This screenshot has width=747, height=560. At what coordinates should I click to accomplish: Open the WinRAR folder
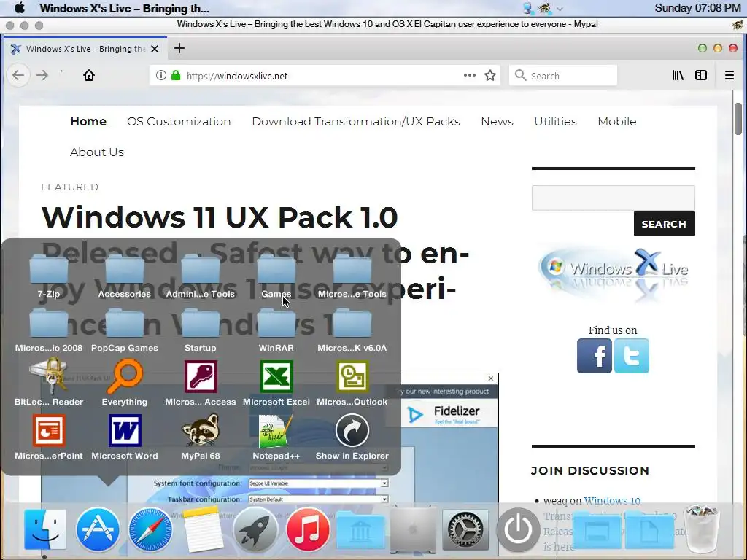(276, 332)
